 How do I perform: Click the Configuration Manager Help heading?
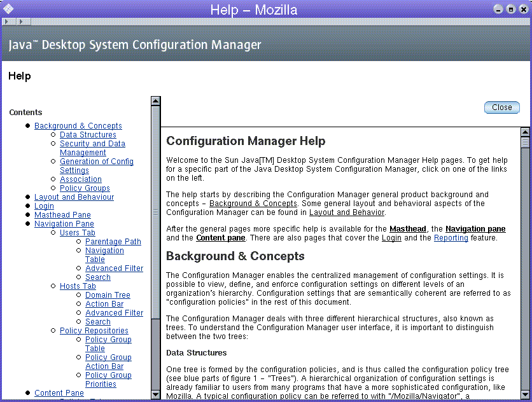coord(246,141)
